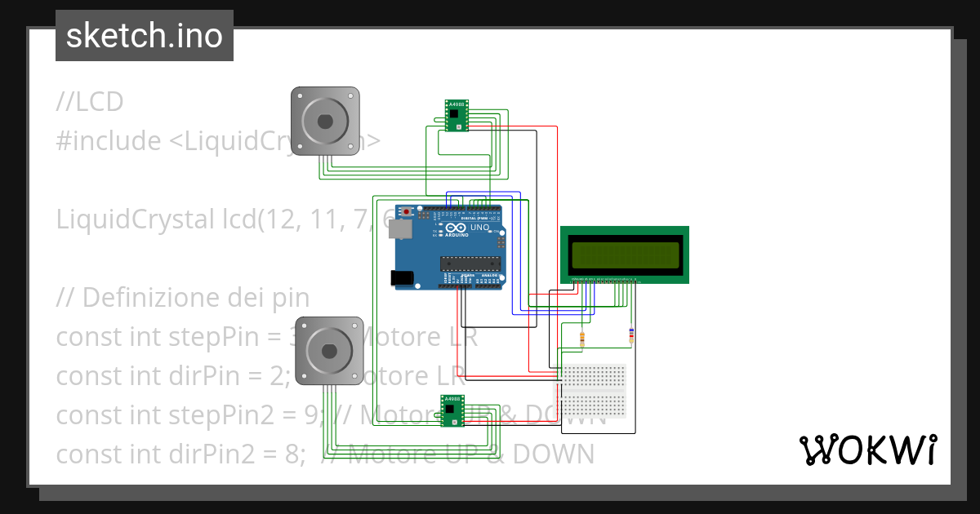Select the brown resistor above the breadboard
980x514 pixels.
tap(581, 337)
